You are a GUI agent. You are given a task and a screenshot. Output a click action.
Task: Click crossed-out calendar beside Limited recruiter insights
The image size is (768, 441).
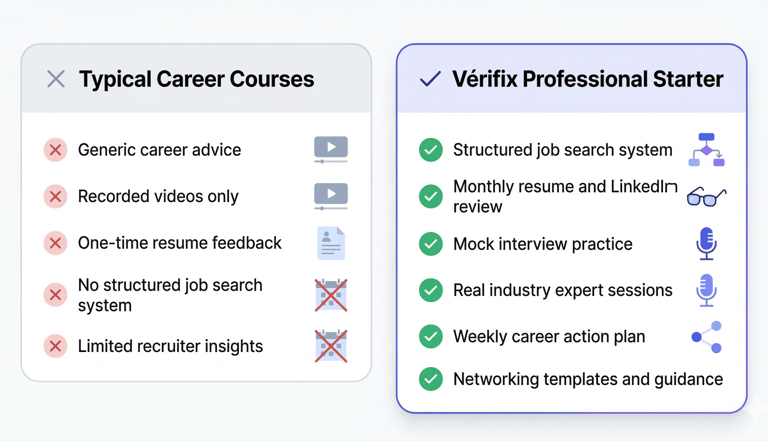[x=331, y=346]
